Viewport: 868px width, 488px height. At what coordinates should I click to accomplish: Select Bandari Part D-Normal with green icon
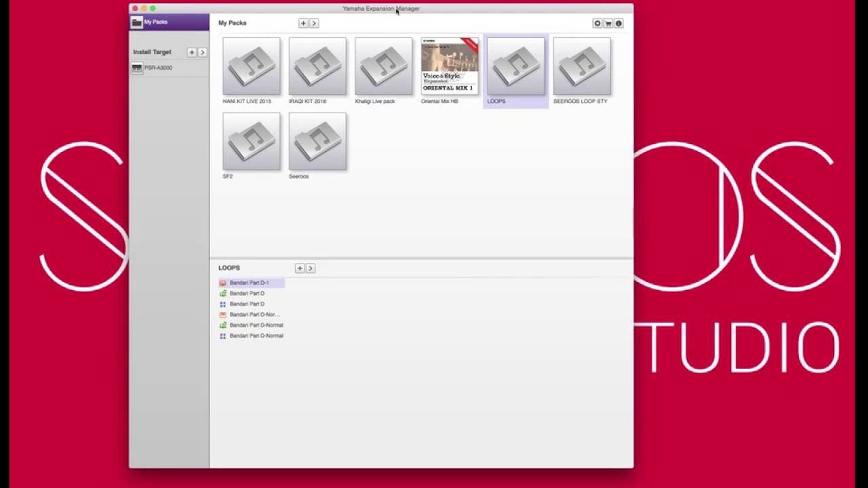[252, 325]
